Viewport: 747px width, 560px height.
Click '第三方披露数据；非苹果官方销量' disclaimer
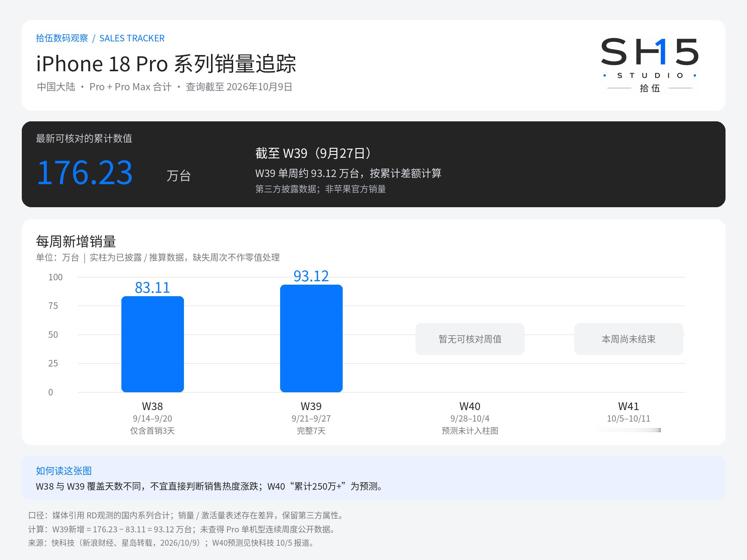(x=321, y=189)
